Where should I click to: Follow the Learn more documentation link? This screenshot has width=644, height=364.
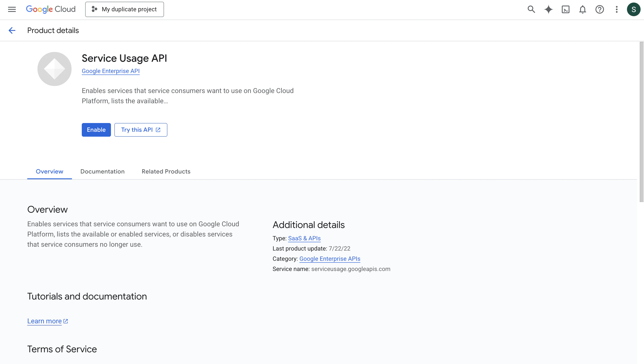[x=47, y=321]
